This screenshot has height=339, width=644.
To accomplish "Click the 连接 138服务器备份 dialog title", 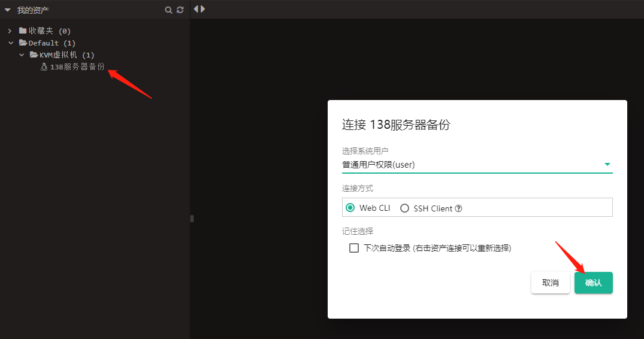I will coord(396,125).
